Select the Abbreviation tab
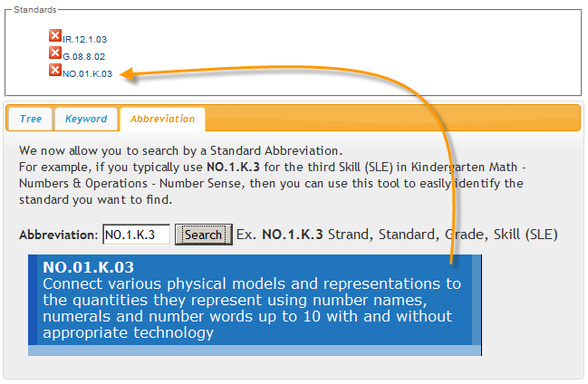Screen dimensions: 588x384 click(162, 119)
